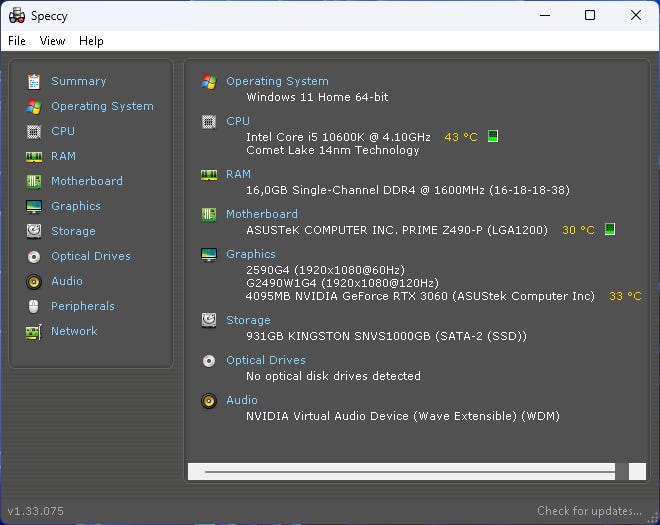Click the RAM stick icon in sidebar
The height and width of the screenshot is (525, 660).
coord(34,157)
